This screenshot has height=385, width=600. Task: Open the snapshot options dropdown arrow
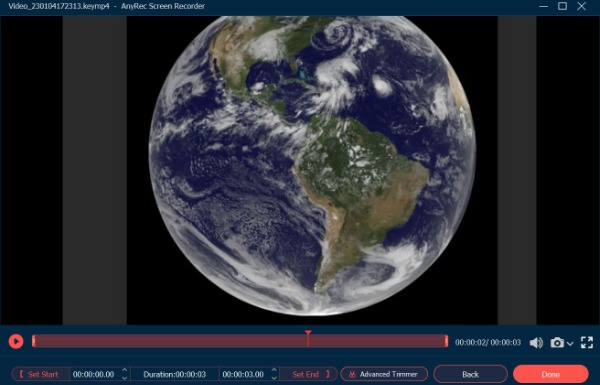(570, 343)
